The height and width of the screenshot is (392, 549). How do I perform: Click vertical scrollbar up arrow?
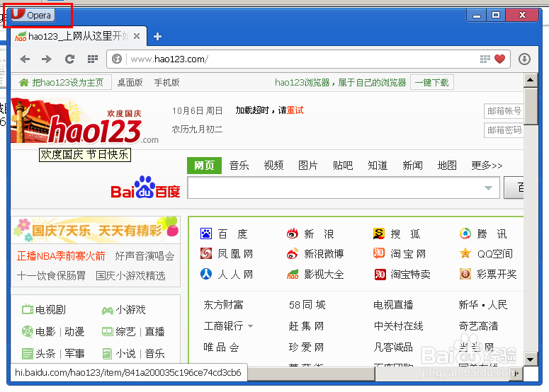coord(531,80)
